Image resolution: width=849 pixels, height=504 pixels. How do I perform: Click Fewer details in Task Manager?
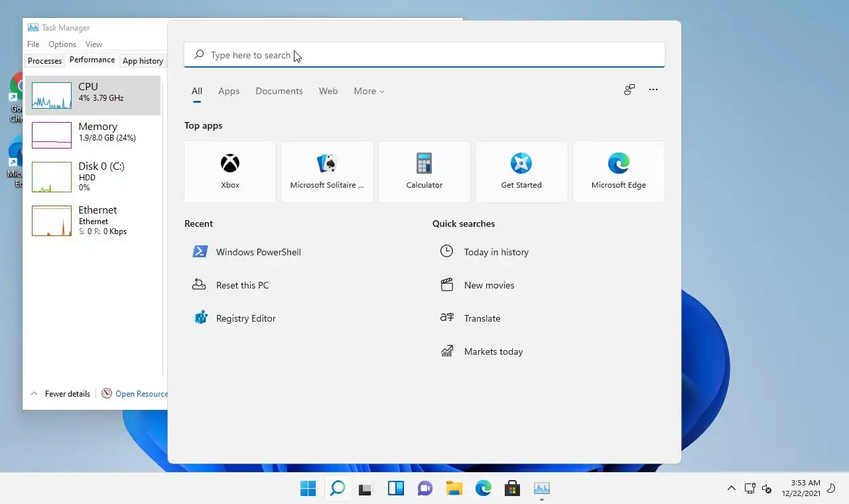[x=60, y=394]
